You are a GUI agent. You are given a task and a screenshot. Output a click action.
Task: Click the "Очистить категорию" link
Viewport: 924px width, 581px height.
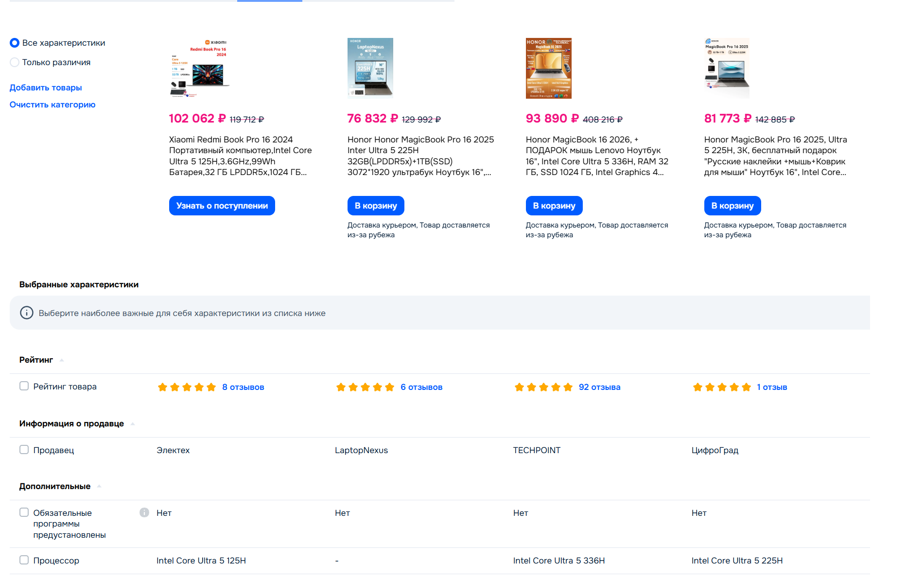click(x=52, y=105)
